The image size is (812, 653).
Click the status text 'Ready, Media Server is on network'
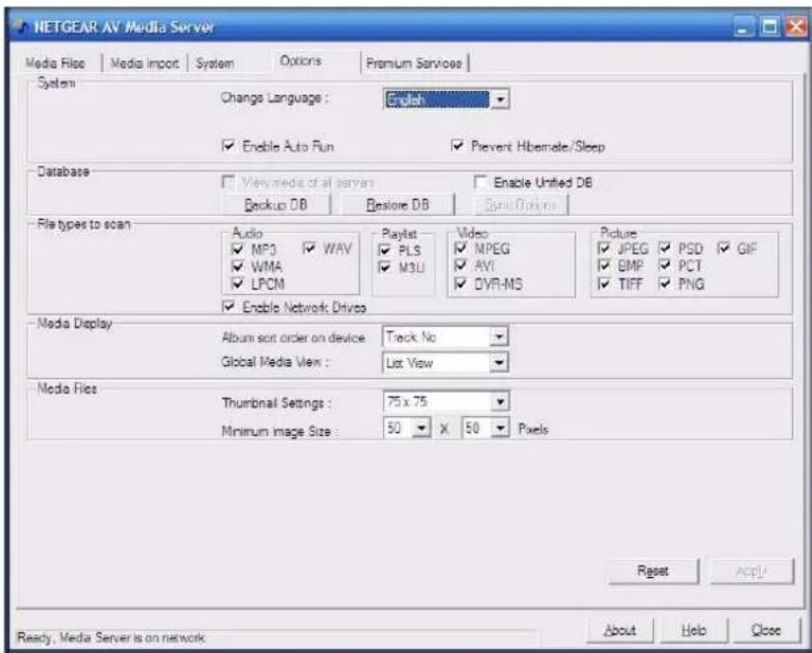[x=111, y=637]
